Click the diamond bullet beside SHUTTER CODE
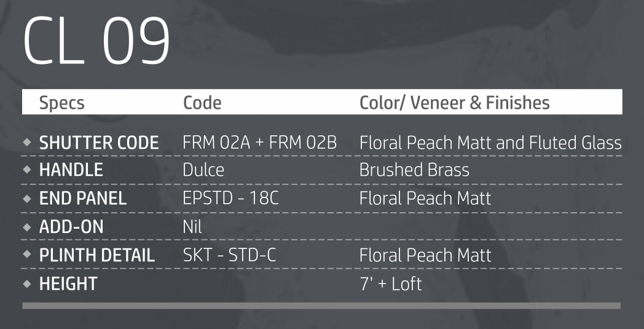This screenshot has height=329, width=644. pos(26,143)
